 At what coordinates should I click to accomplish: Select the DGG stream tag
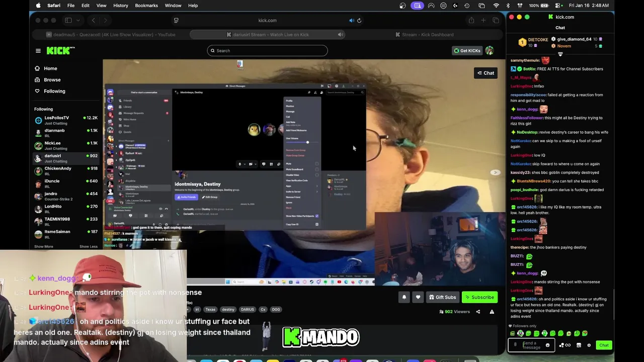tap(276, 310)
